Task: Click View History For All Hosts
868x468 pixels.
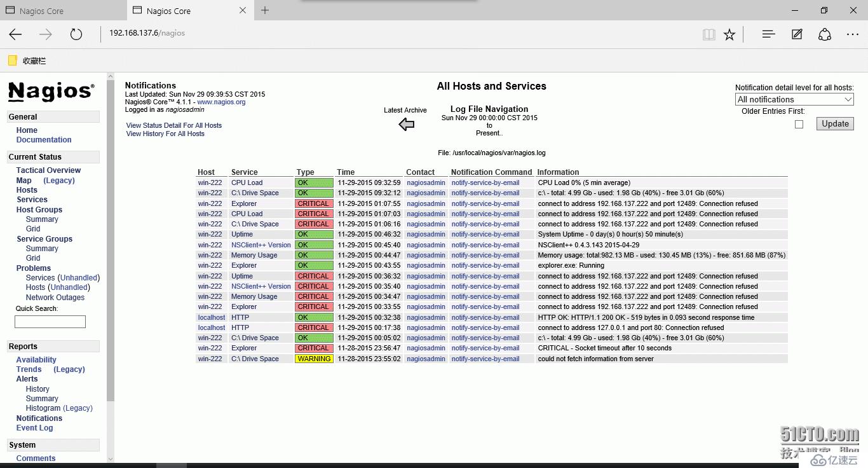Action: click(165, 134)
